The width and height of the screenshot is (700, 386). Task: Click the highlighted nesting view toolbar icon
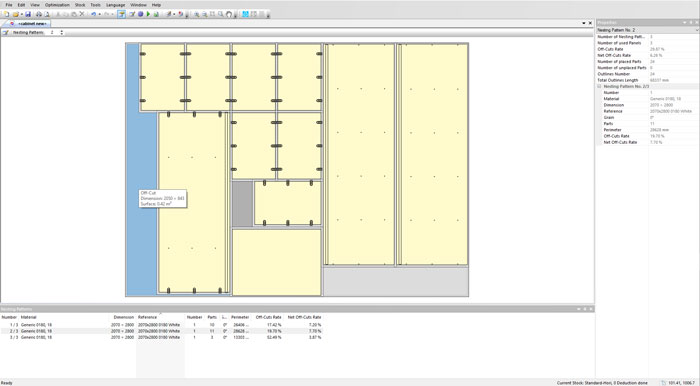121,14
